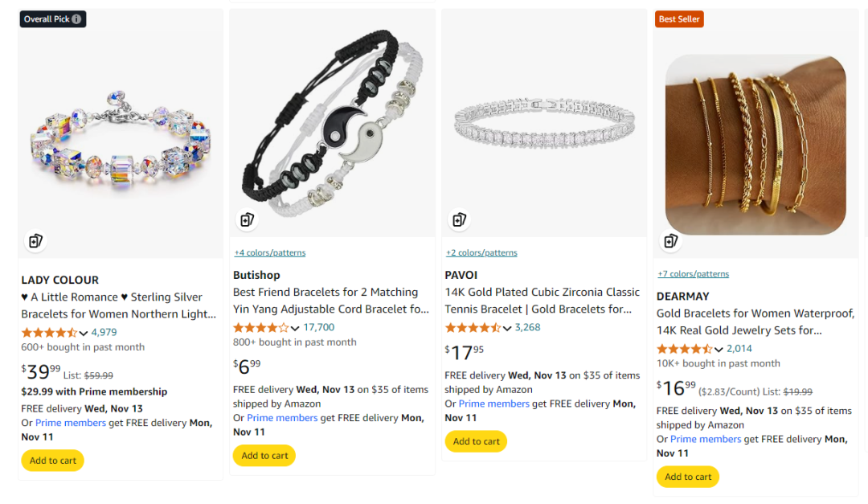Expand rating chevron for LADY COLOUR bracelet

point(84,333)
